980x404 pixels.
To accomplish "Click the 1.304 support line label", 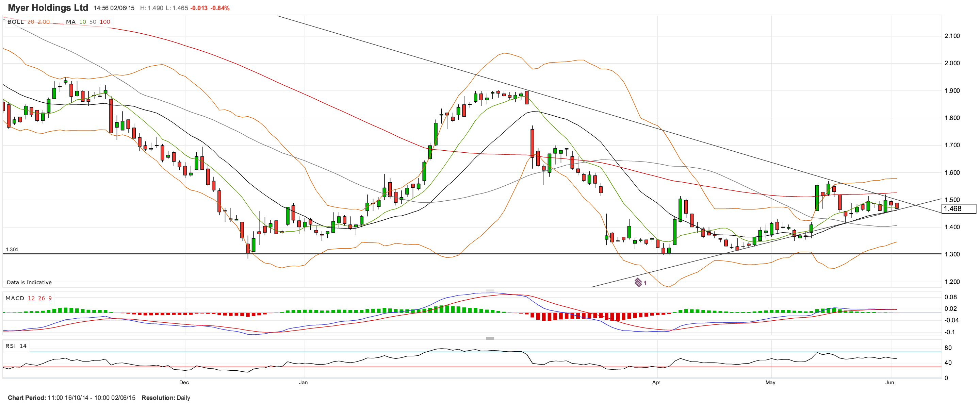I will coord(12,249).
